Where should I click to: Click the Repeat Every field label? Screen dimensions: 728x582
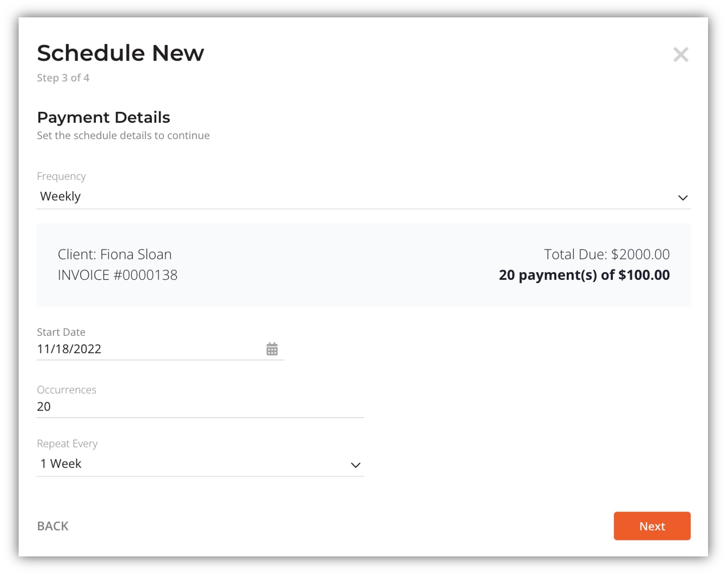tap(67, 444)
